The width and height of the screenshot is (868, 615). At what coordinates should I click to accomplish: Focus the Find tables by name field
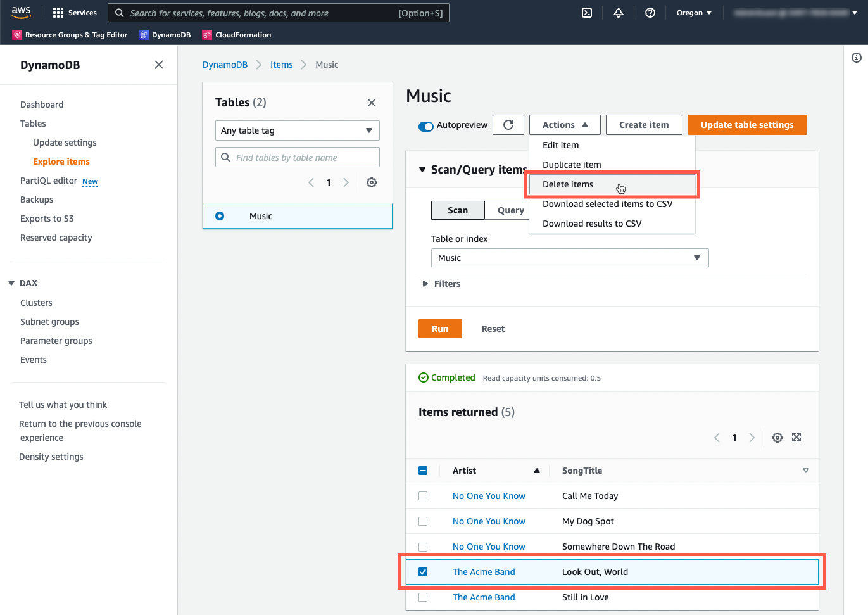tap(298, 157)
